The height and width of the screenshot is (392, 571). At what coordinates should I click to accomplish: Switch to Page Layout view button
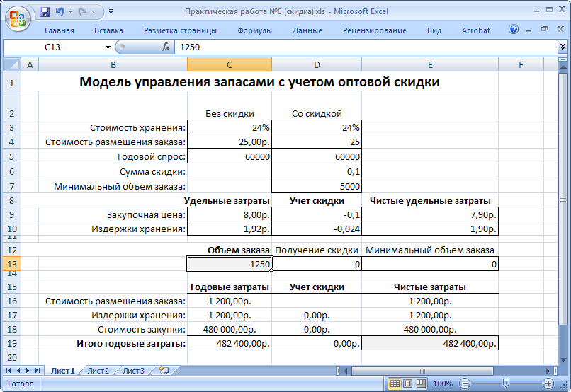click(408, 384)
